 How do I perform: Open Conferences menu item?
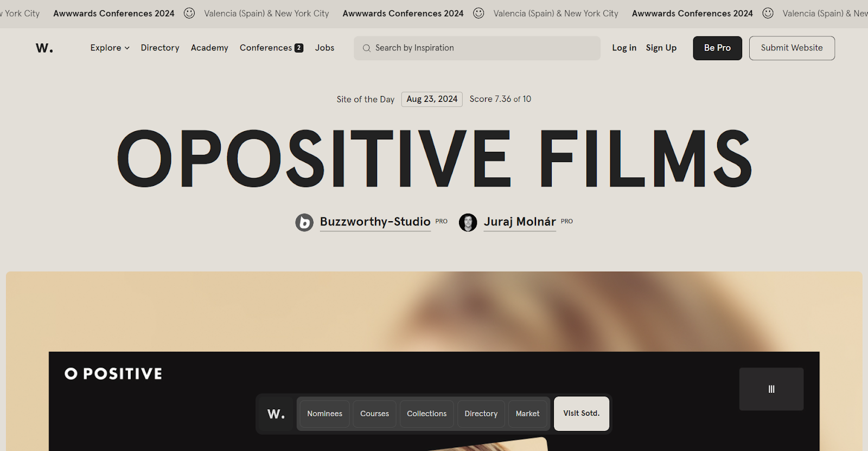(266, 48)
